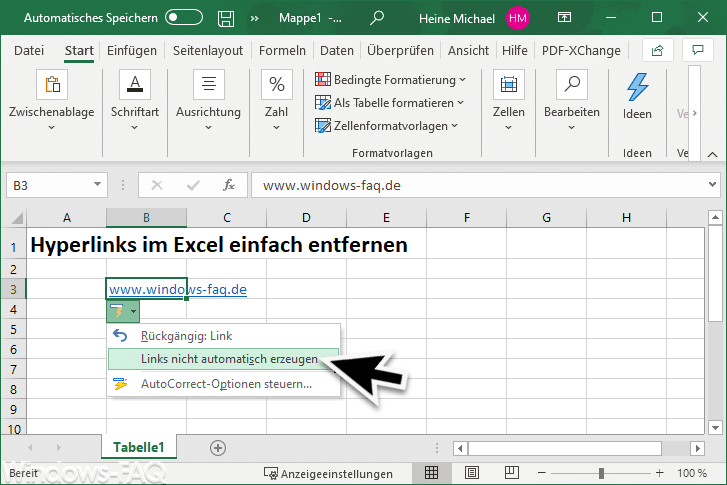727x485 pixels.
Task: Switch to Page Break preview icon
Action: 512,472
